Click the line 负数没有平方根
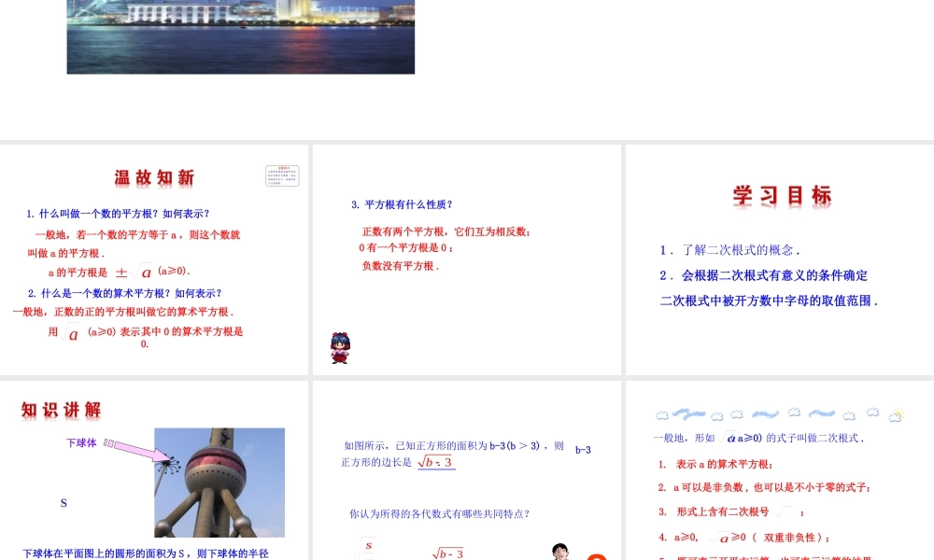 tap(400, 265)
